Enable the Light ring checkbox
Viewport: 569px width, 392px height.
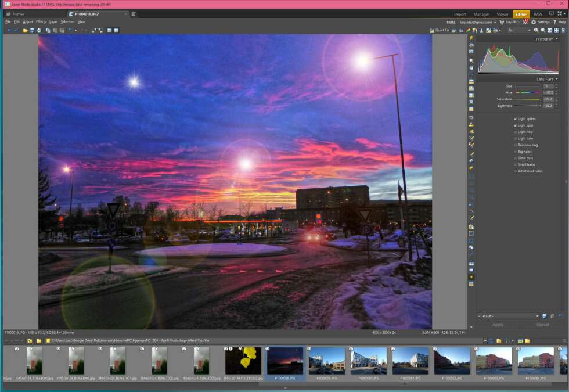[516, 132]
